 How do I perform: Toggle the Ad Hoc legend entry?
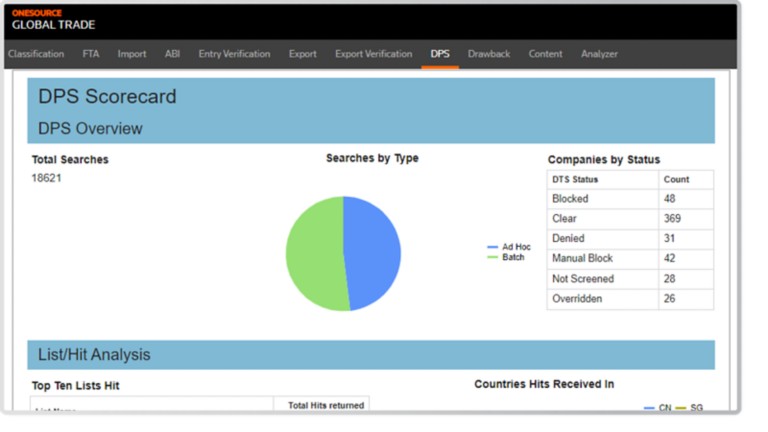point(509,247)
